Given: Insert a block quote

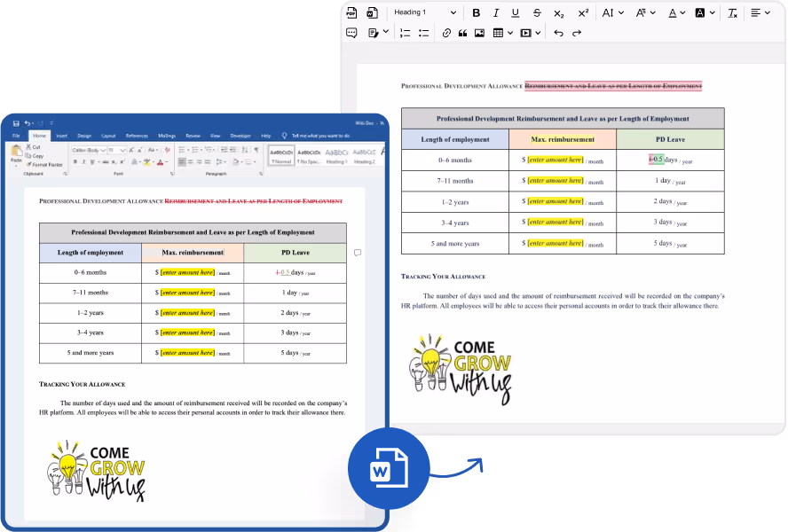Looking at the screenshot, I should click(x=462, y=33).
